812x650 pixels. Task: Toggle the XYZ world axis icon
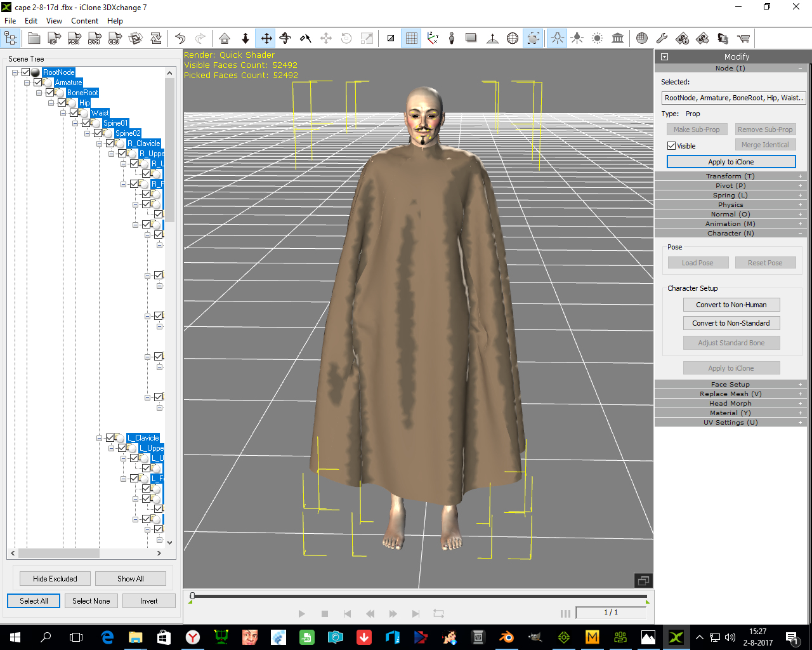(x=433, y=39)
